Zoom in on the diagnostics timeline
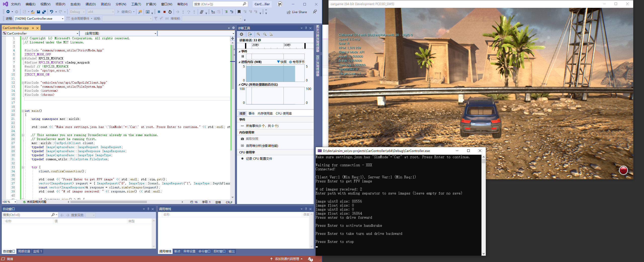 point(258,34)
